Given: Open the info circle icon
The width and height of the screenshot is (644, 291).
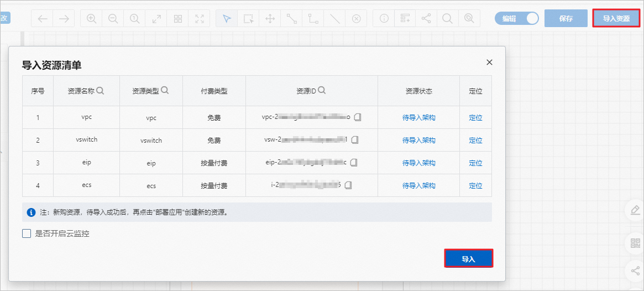Looking at the screenshot, I should coord(384,18).
